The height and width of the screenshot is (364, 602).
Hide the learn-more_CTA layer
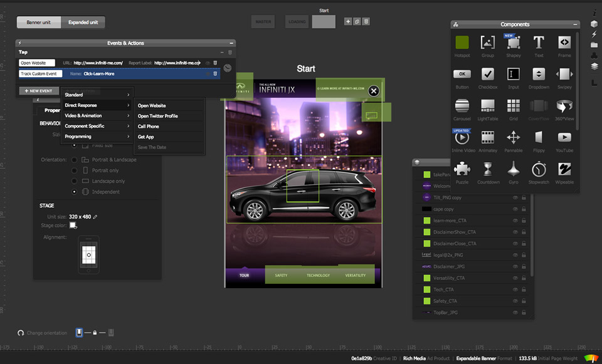point(515,221)
